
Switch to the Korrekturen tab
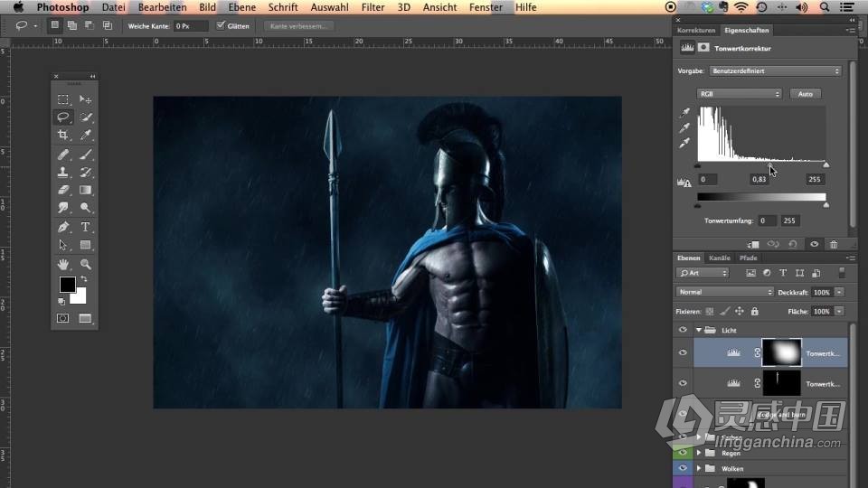(696, 31)
